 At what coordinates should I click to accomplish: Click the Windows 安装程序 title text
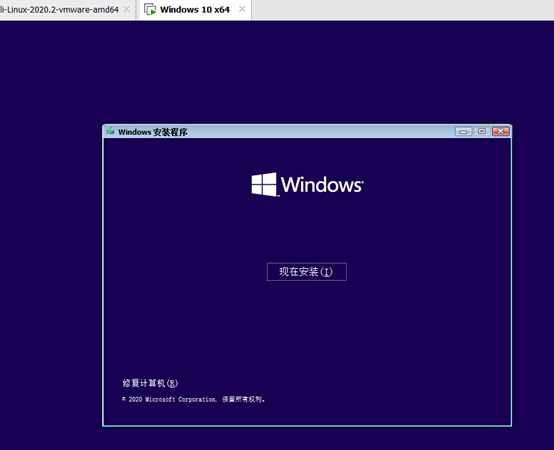pyautogui.click(x=153, y=132)
